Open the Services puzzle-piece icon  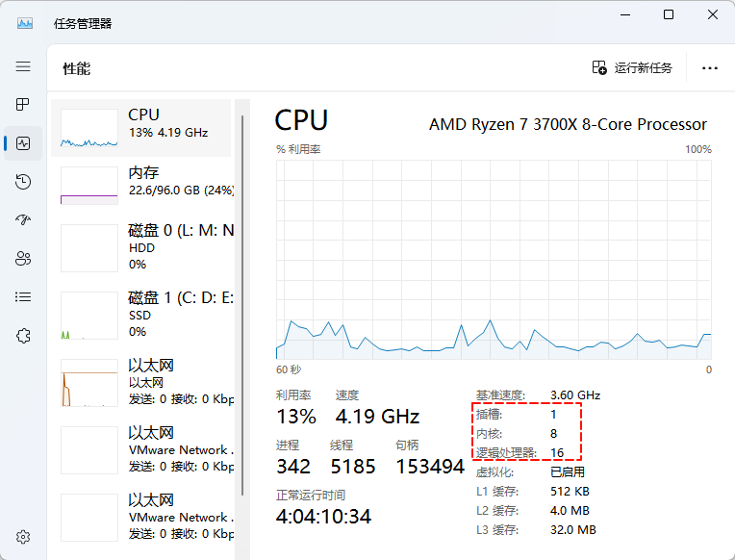pyautogui.click(x=23, y=336)
